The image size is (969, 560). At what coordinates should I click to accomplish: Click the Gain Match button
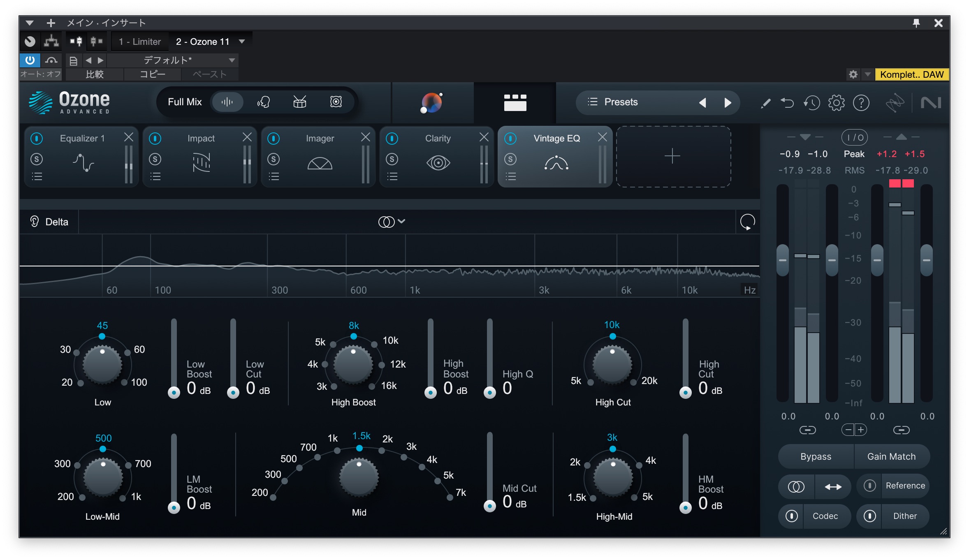click(x=892, y=456)
